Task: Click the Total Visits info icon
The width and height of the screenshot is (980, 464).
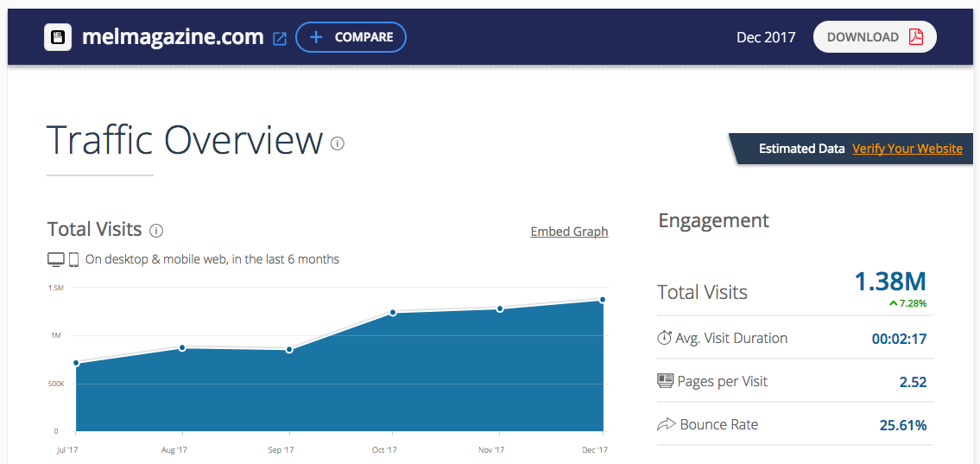Action: point(156,231)
